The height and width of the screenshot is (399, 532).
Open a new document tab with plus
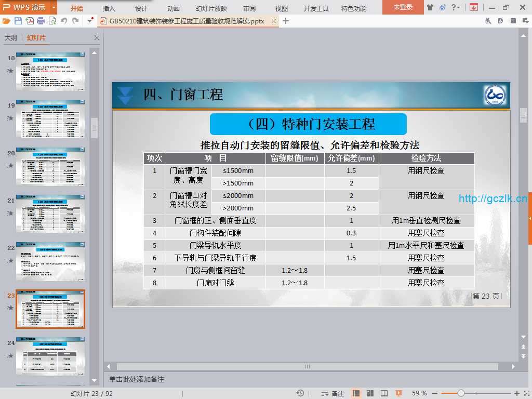pos(286,21)
